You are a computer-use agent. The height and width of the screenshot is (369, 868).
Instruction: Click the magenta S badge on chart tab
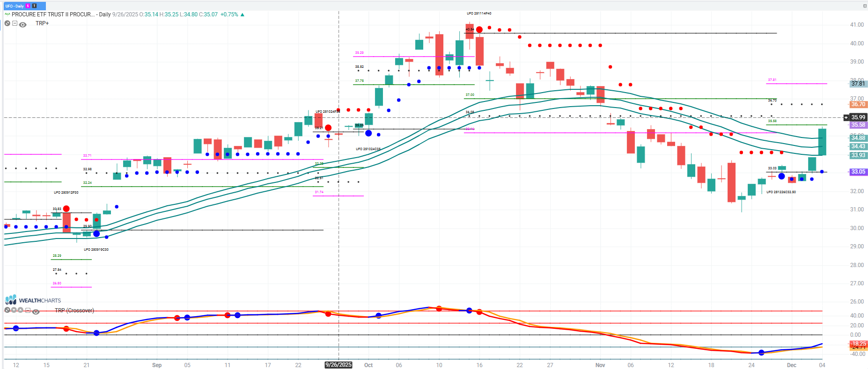(x=28, y=6)
